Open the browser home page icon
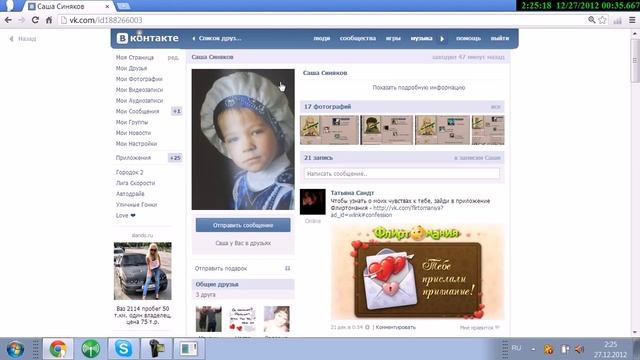640x360 pixels. click(49, 20)
